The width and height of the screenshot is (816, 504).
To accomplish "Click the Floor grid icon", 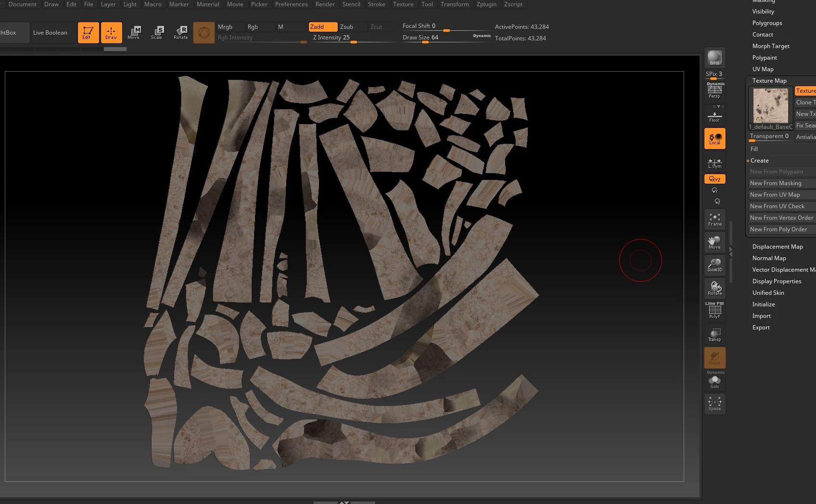I will (x=714, y=116).
